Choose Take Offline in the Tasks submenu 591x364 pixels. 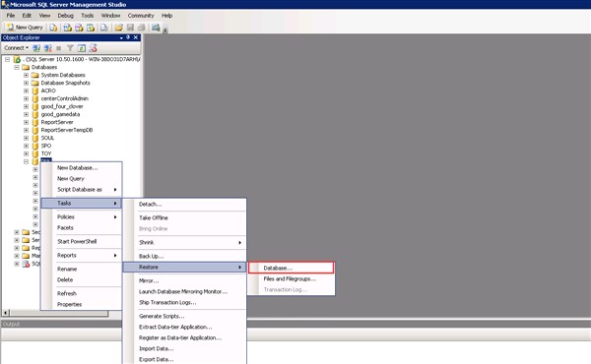(185, 218)
